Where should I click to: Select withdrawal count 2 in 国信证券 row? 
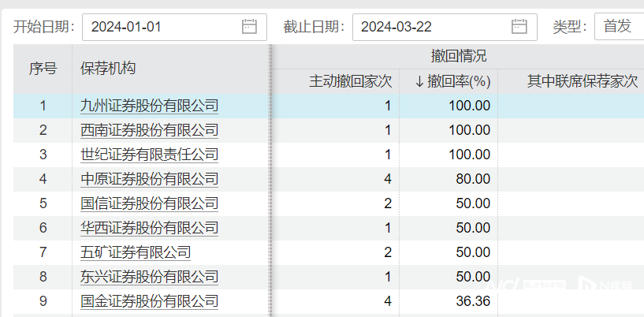pos(388,203)
